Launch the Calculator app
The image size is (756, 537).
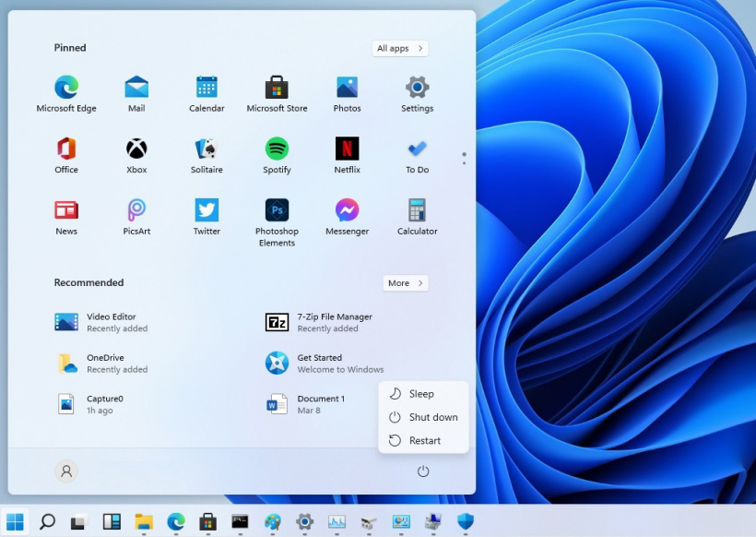coord(416,213)
